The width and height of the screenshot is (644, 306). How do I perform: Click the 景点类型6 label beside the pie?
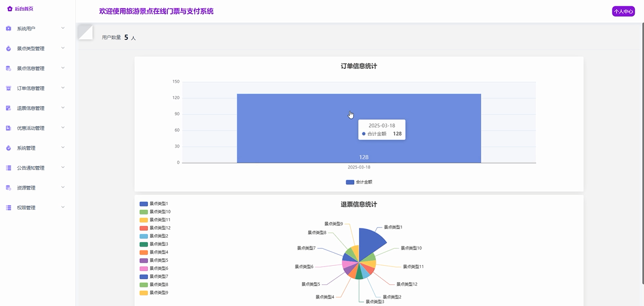(304, 266)
